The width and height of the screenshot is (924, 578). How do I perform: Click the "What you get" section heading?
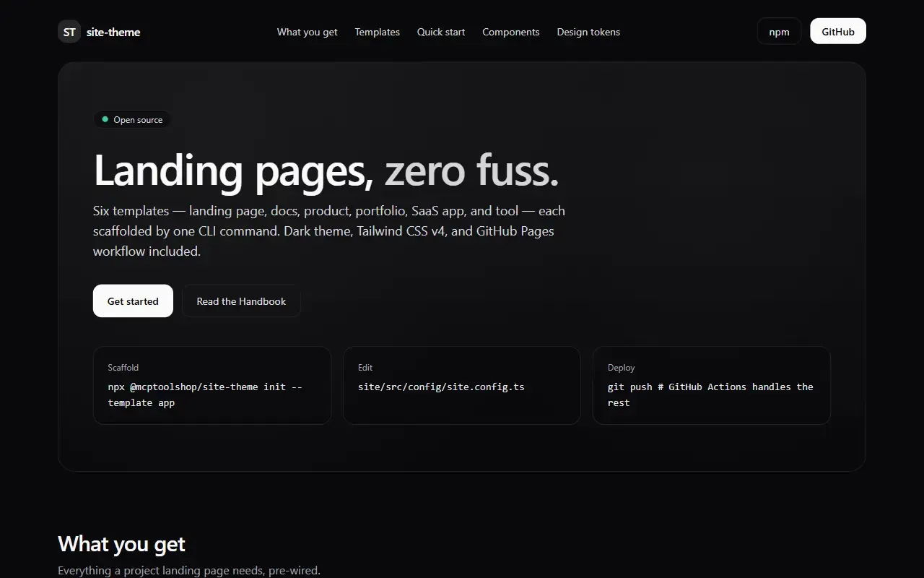point(121,543)
